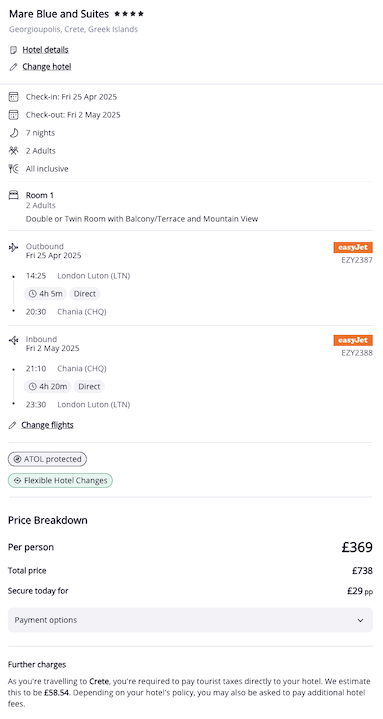The height and width of the screenshot is (719, 383).
Task: Click the check-in calendar icon
Action: 13,97
